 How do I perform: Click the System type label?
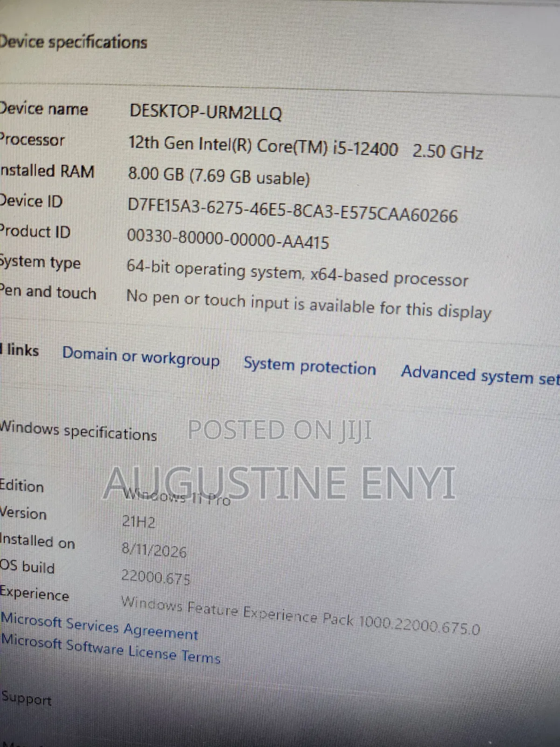click(x=40, y=262)
